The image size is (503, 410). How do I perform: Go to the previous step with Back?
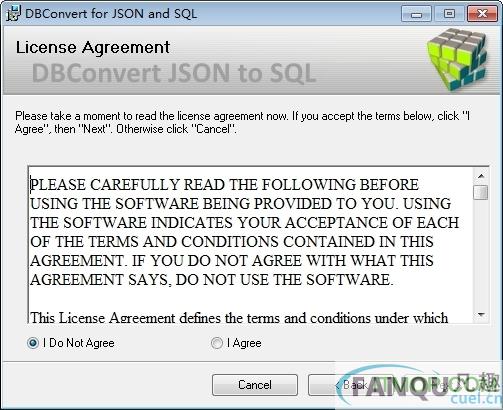click(350, 385)
